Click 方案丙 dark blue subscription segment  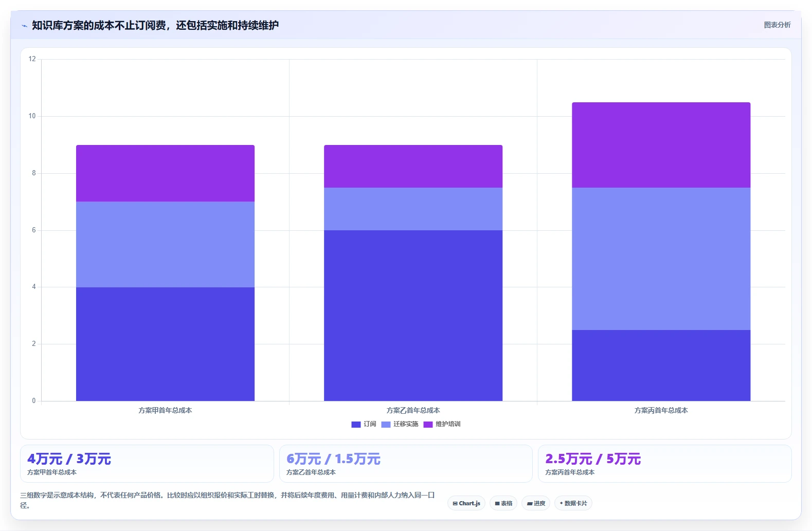pyautogui.click(x=661, y=365)
